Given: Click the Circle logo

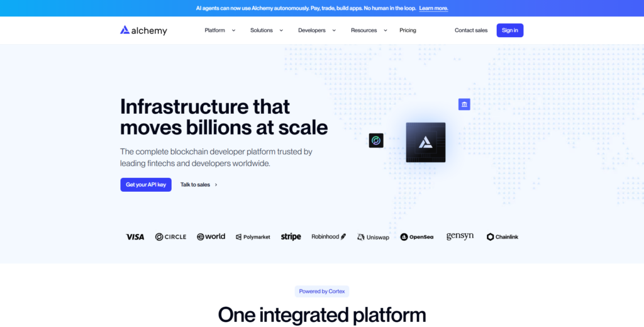Looking at the screenshot, I should (x=171, y=237).
